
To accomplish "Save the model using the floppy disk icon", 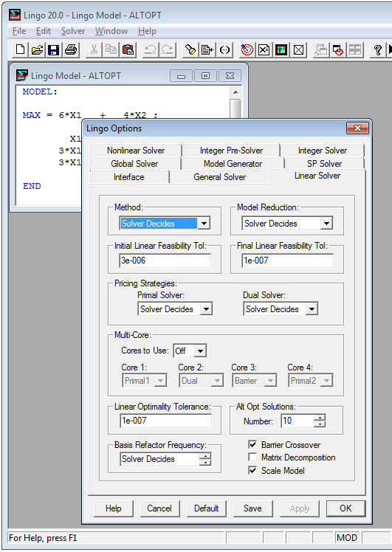I will (54, 49).
